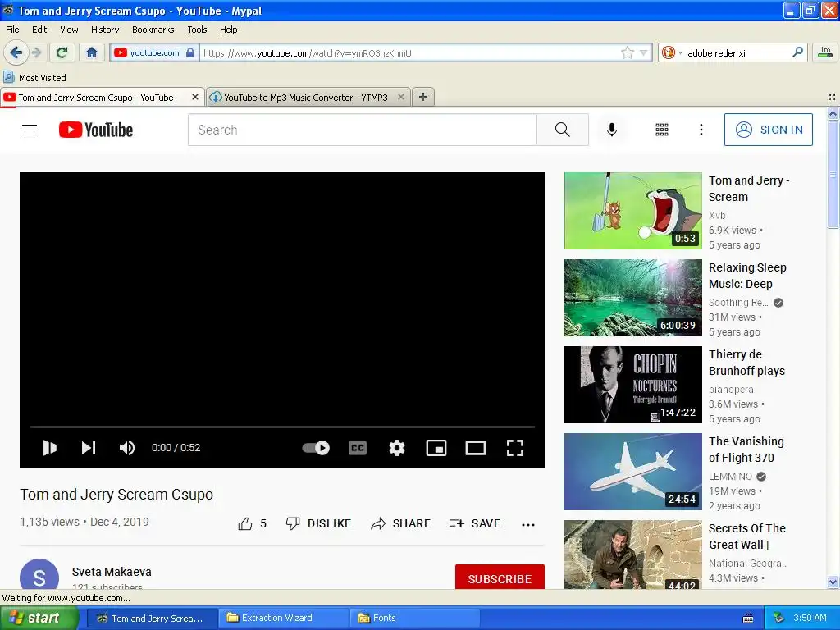The width and height of the screenshot is (840, 630).
Task: Switch to Fonts folder in taskbar
Action: pyautogui.click(x=414, y=618)
